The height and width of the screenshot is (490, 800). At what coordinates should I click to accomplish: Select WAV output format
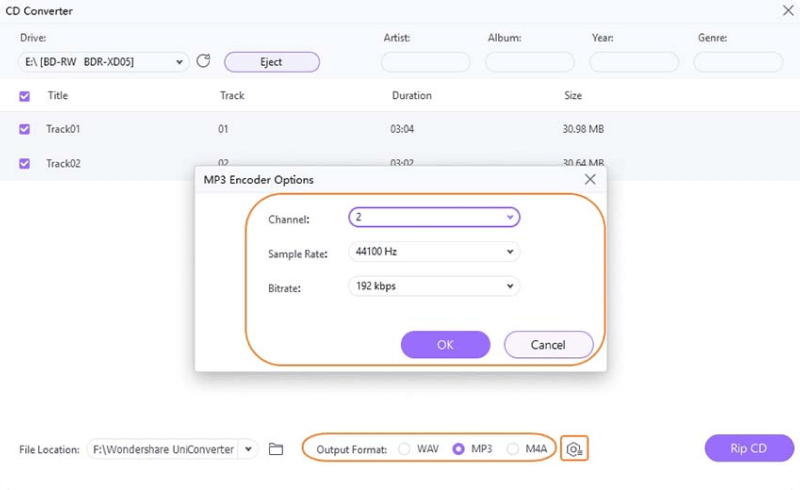pyautogui.click(x=404, y=449)
